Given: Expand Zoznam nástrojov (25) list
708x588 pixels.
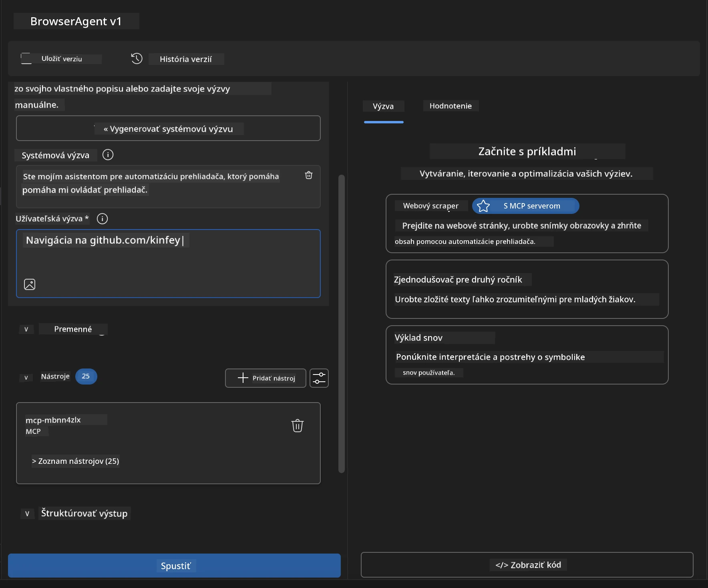Looking at the screenshot, I should [76, 461].
